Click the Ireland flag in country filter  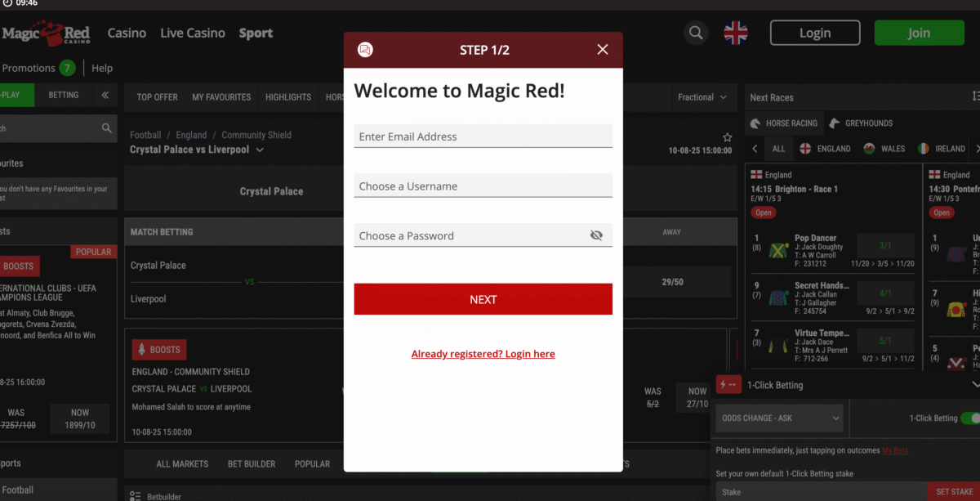point(923,149)
